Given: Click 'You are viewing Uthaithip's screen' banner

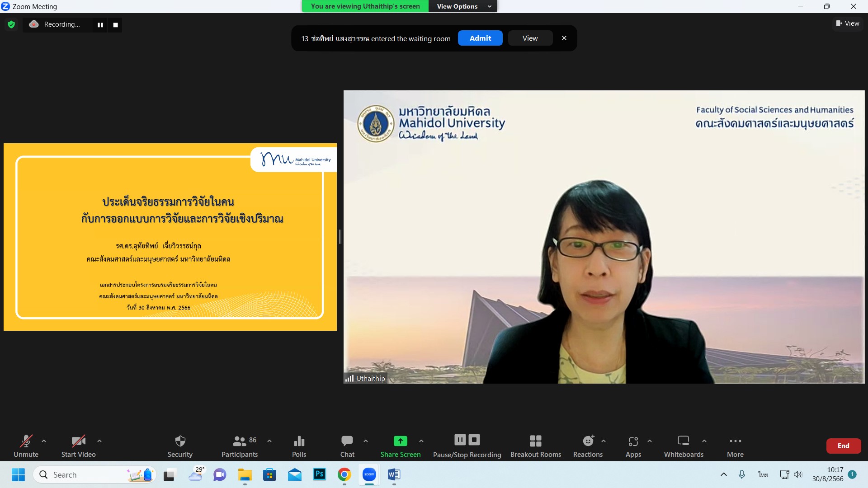Looking at the screenshot, I should point(365,6).
